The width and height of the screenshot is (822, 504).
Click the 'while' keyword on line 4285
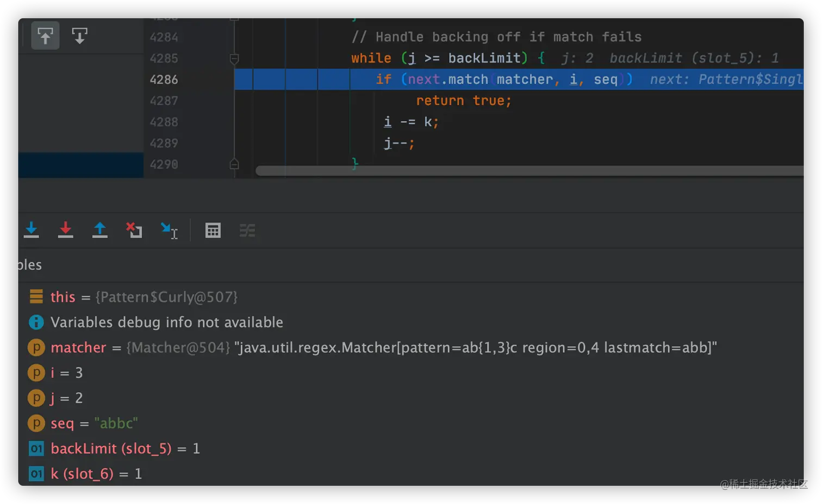coord(371,58)
